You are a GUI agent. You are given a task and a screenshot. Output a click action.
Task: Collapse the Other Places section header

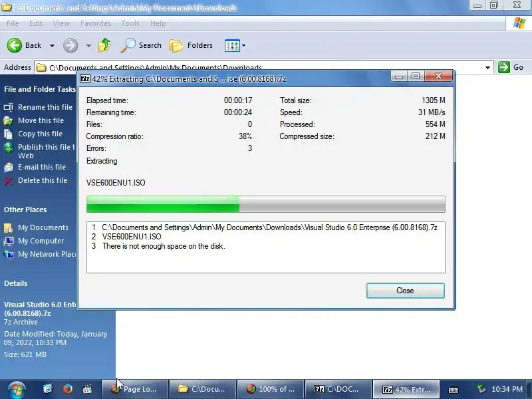pos(25,209)
